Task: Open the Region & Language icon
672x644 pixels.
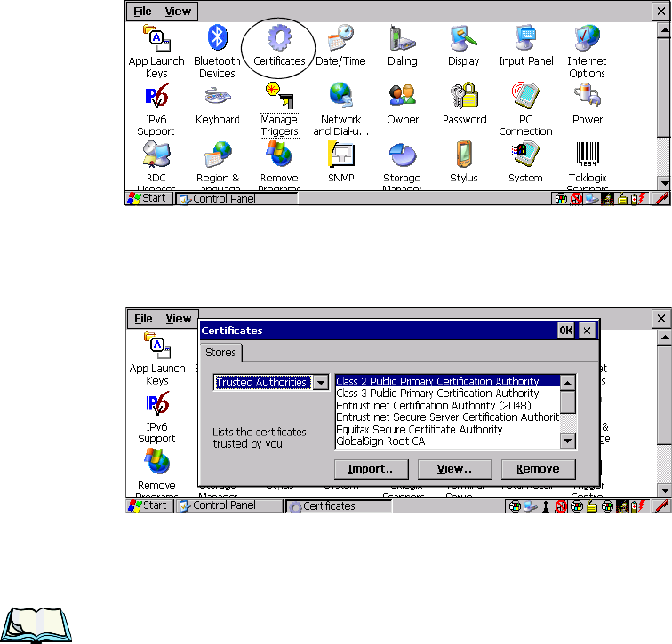Action: [218, 166]
